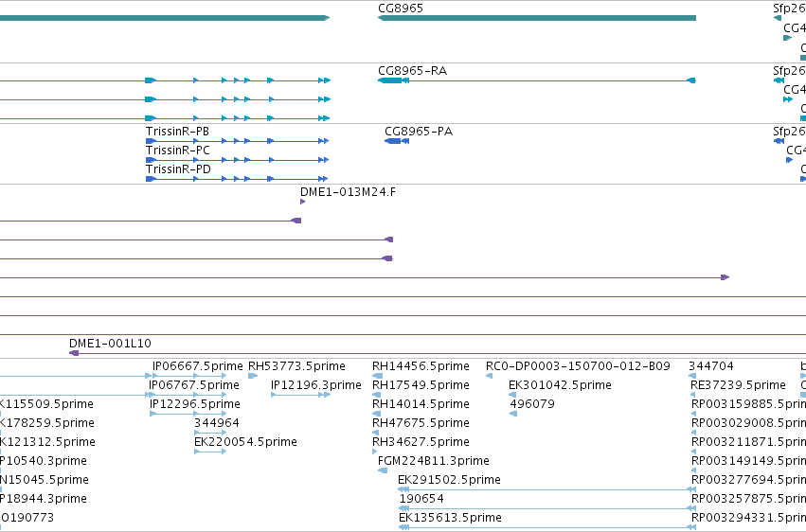The height and width of the screenshot is (532, 806).
Task: Click the arrow glyph under DME1-013M24.F
Action: [x=303, y=202]
